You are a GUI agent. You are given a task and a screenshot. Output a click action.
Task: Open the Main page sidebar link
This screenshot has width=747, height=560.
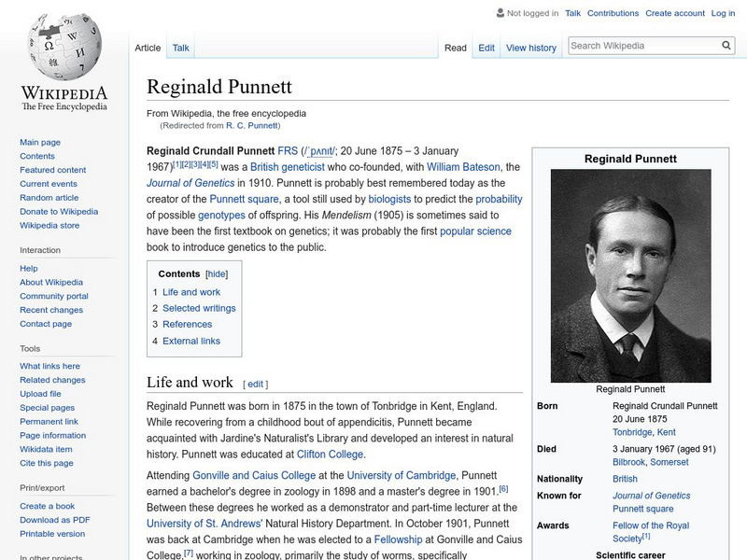click(40, 142)
